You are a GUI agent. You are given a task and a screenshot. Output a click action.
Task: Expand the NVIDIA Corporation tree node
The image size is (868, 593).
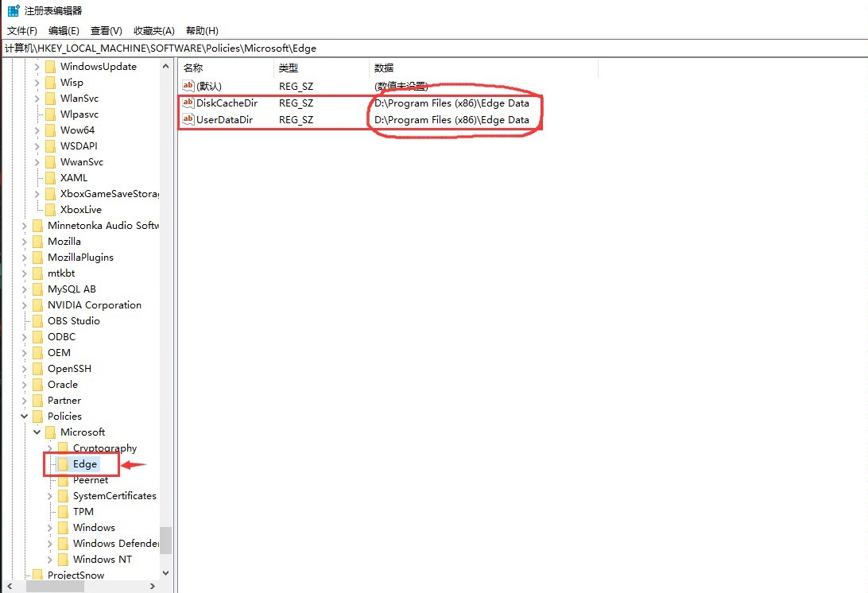click(25, 305)
